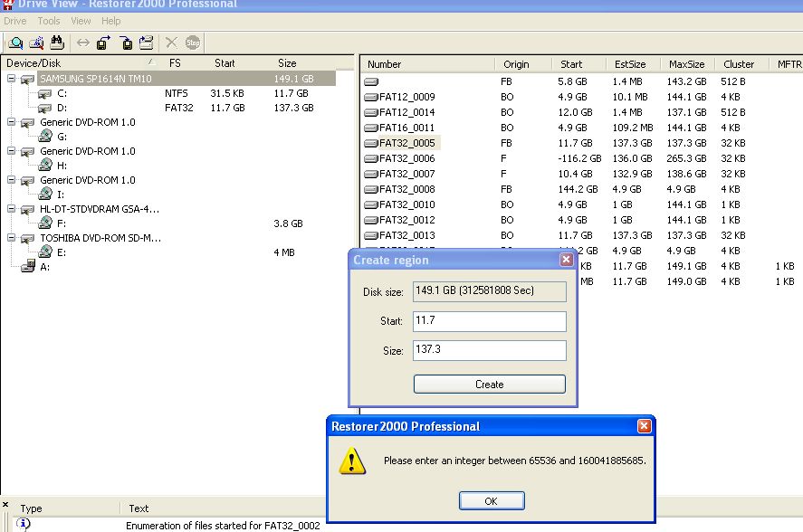Click the connect to remote drive icon

(x=147, y=43)
